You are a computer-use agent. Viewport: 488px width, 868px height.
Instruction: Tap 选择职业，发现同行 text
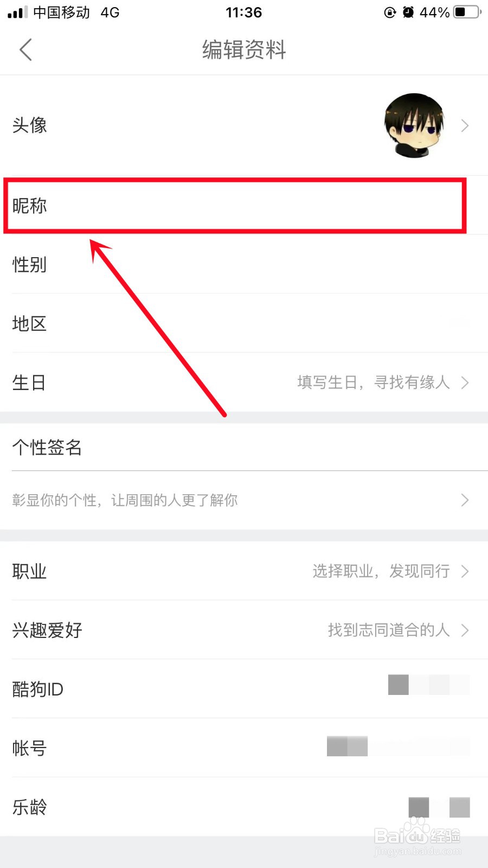tap(381, 571)
